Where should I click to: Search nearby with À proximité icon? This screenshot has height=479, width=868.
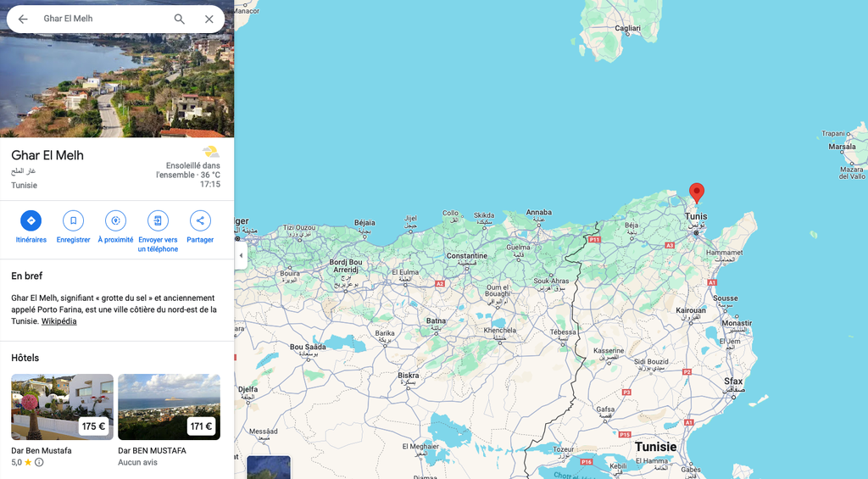[x=115, y=220]
